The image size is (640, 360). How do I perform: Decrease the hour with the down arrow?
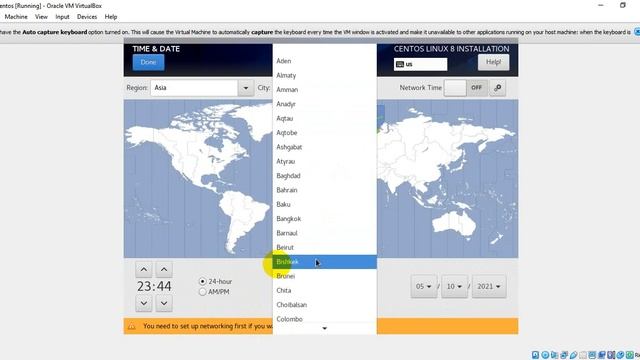coord(144,303)
